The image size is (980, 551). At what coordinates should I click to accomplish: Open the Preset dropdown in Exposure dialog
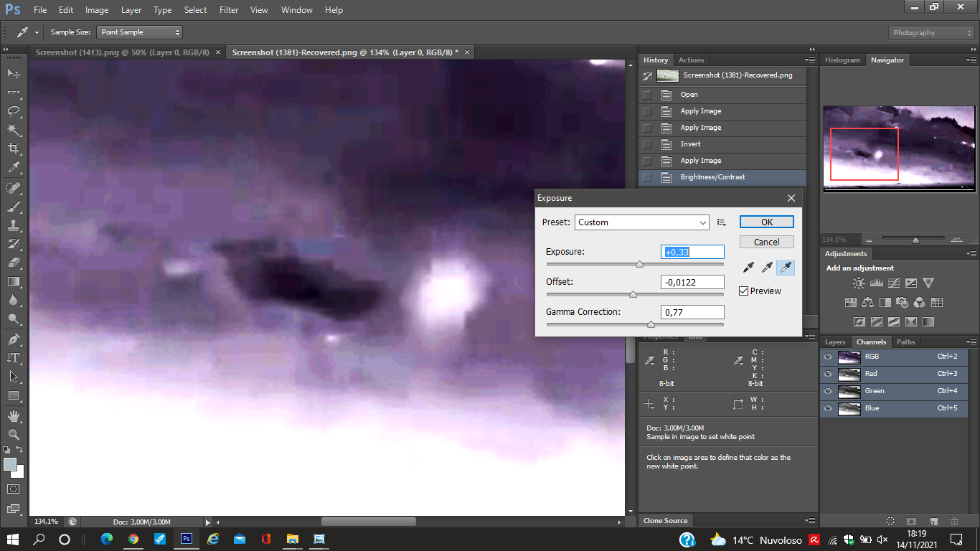point(641,222)
